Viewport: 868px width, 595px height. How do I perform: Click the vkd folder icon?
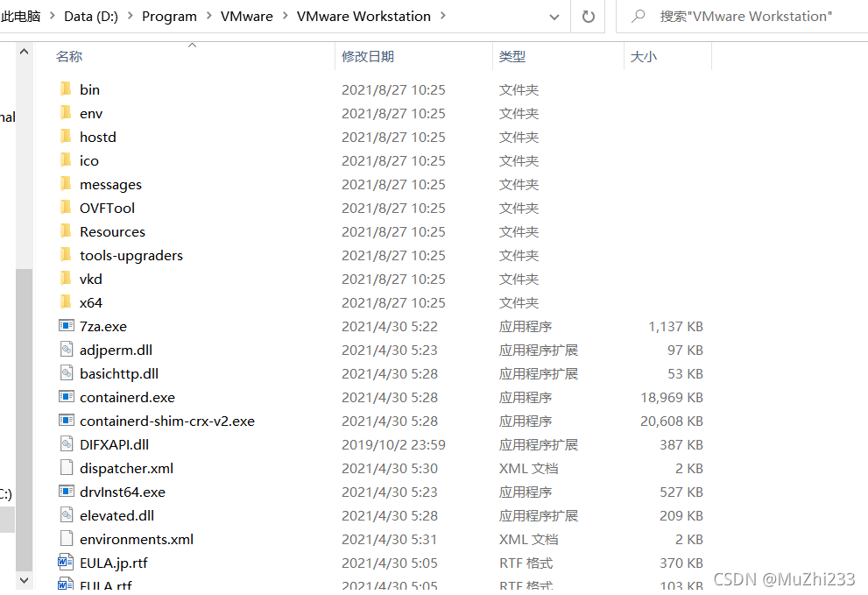[x=66, y=279]
